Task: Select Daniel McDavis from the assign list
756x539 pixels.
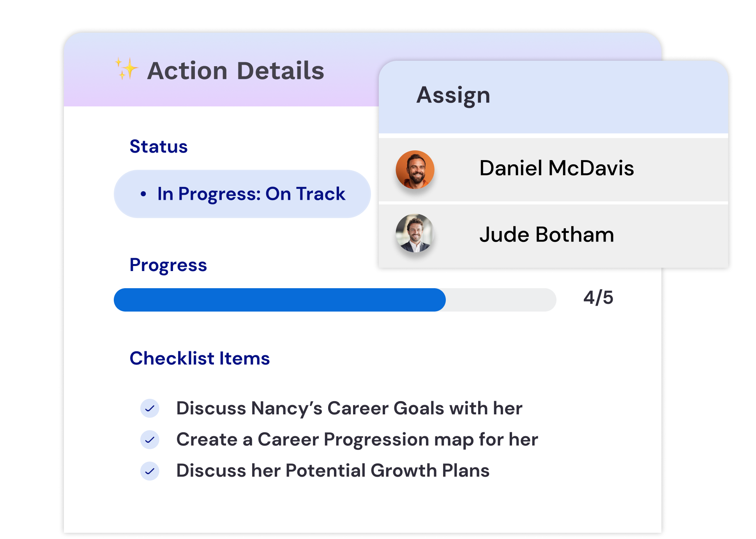Action: [556, 169]
